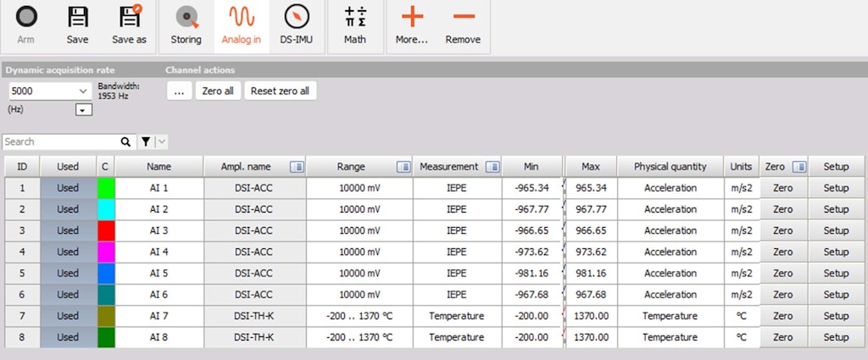
Task: Click the Ampl. name column options icon
Action: [x=297, y=167]
